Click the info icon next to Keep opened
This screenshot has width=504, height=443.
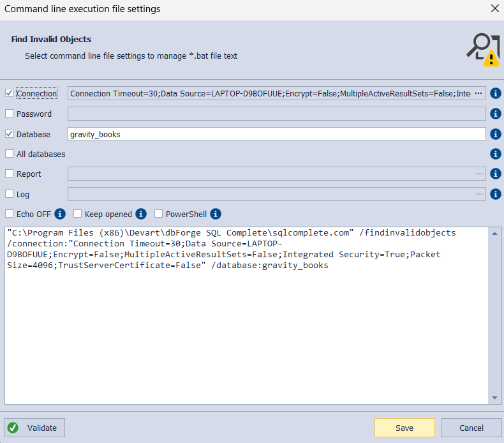pos(141,214)
